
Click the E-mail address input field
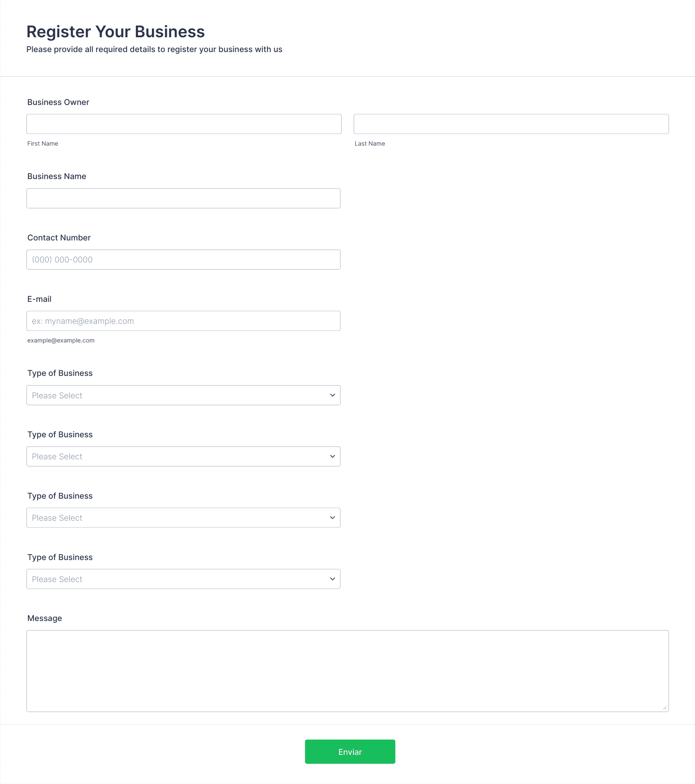click(183, 321)
